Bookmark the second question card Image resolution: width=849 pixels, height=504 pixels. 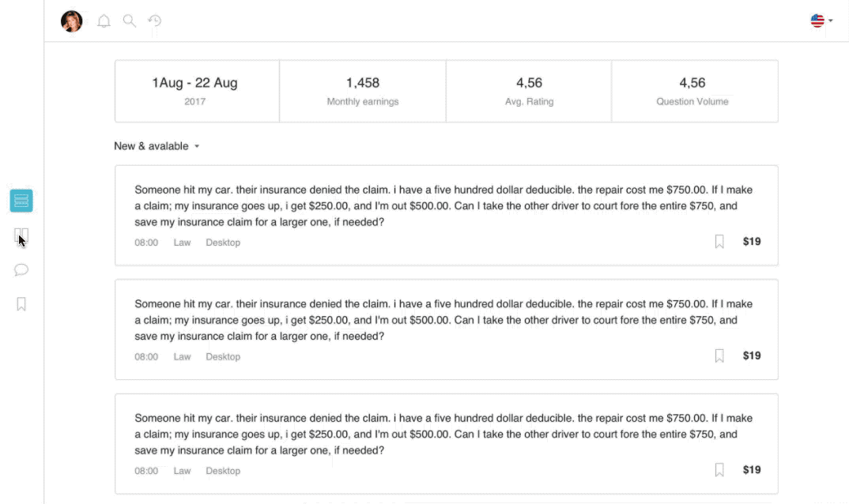point(719,356)
